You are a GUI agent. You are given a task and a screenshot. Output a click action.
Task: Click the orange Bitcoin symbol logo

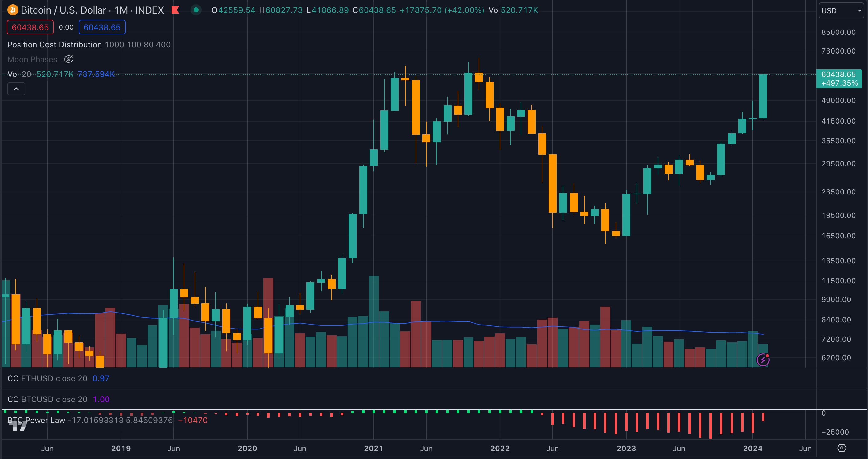pos(13,10)
